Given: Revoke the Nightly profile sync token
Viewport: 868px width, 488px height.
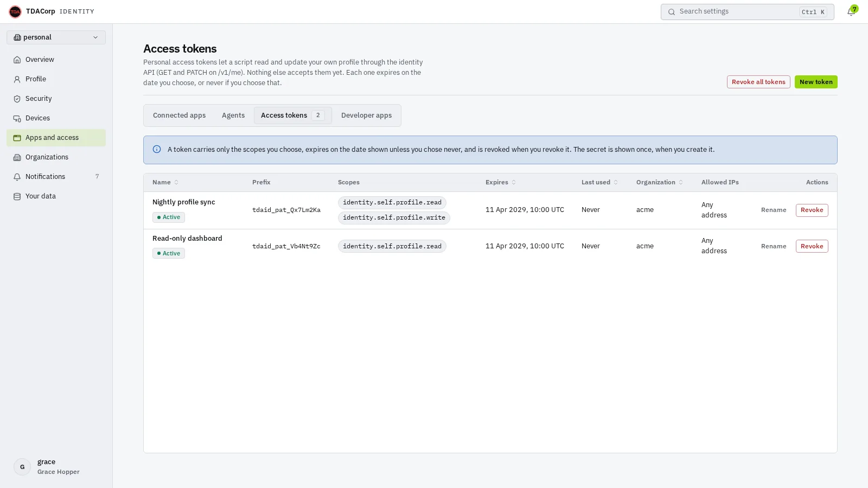Looking at the screenshot, I should (x=812, y=210).
